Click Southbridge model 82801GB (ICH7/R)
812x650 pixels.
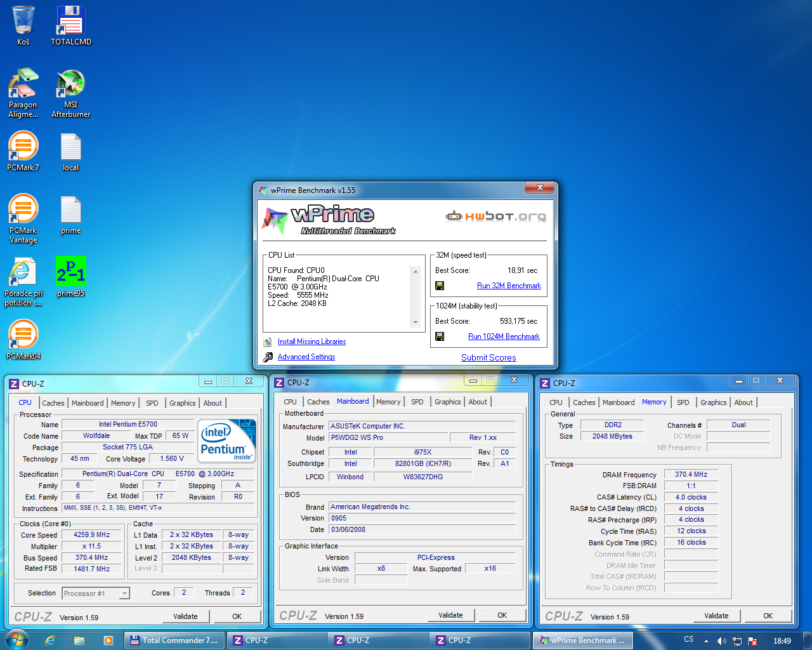(x=422, y=463)
